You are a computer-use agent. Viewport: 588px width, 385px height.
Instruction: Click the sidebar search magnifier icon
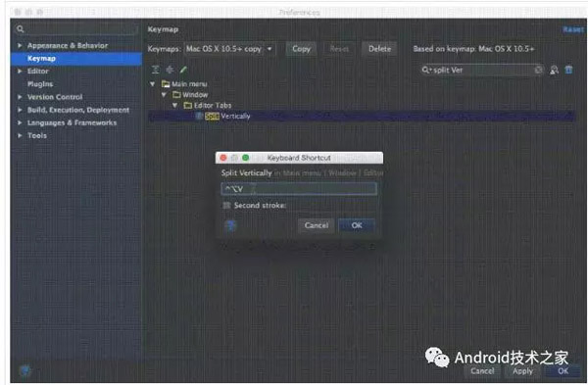pyautogui.click(x=21, y=28)
